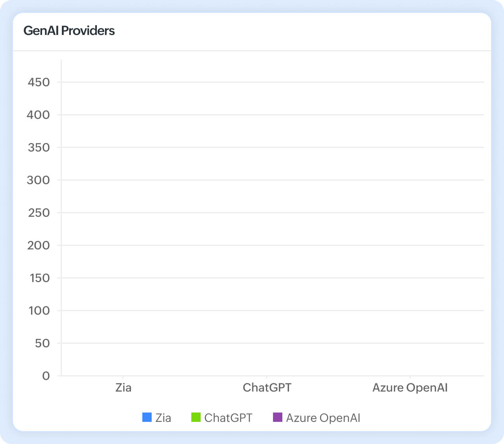Select the Zia x-axis category label
The width and height of the screenshot is (504, 444).
coord(123,388)
